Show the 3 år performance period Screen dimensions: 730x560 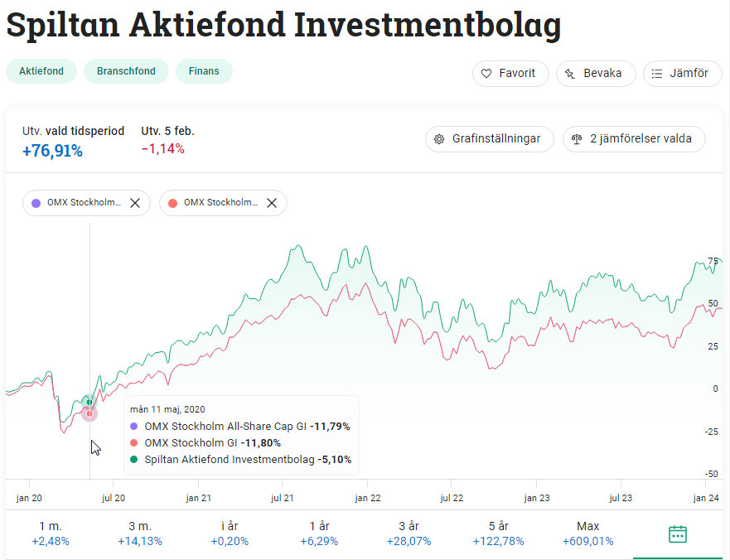coord(409,533)
